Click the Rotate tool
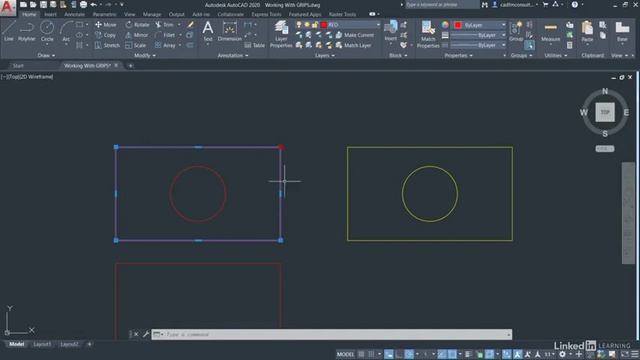Screen dimensions: 640x360 [x=137, y=25]
